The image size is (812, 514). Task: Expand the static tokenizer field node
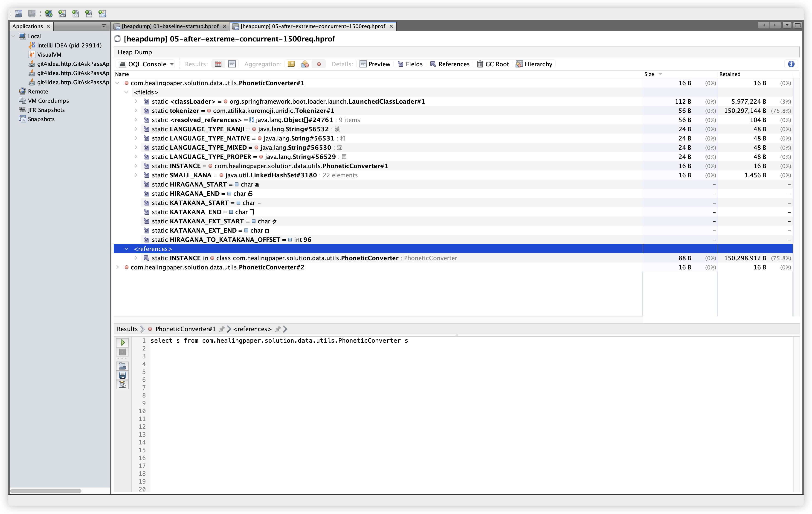pos(136,111)
